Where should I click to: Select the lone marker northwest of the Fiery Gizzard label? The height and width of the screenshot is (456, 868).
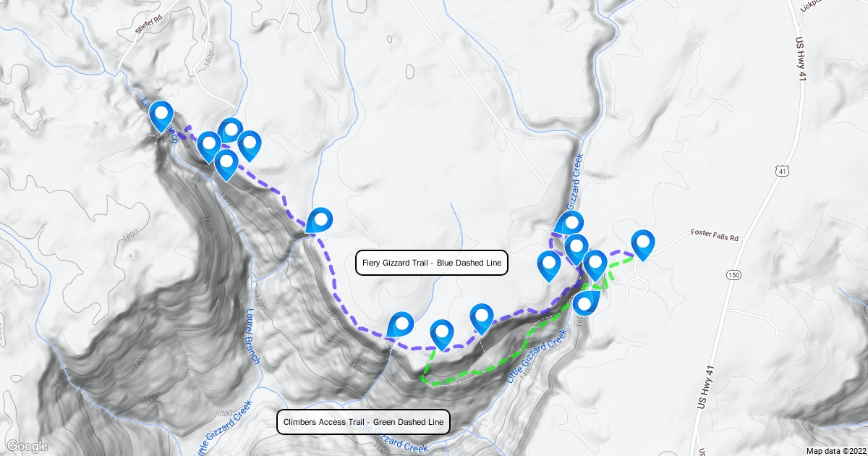click(x=319, y=221)
